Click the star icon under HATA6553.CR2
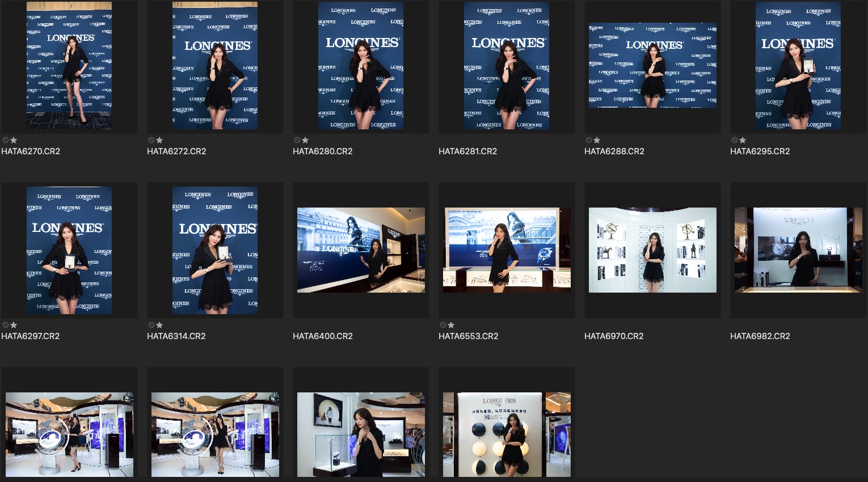Viewport: 868px width, 482px height. point(451,325)
